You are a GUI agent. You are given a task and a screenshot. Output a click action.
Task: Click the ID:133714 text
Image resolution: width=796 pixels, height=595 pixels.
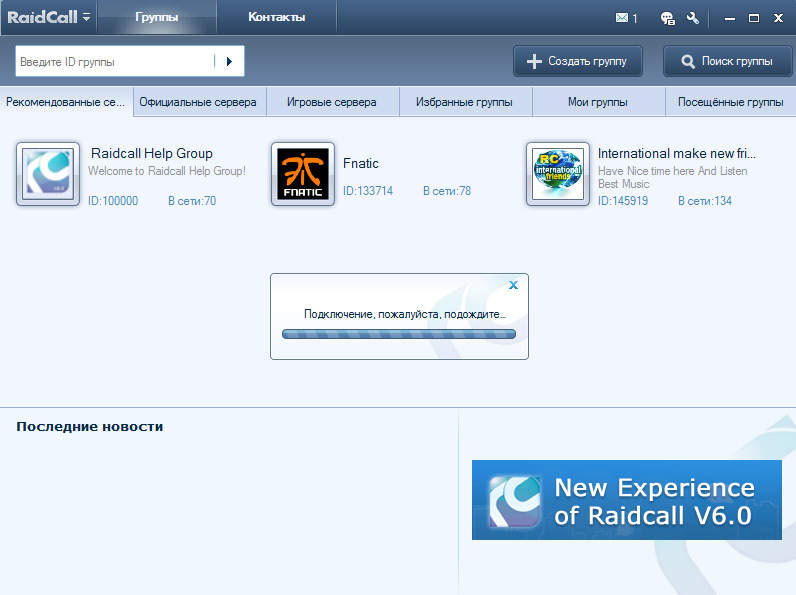[368, 191]
